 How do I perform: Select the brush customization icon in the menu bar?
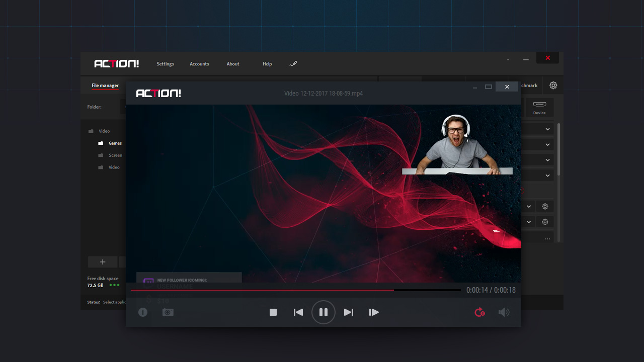coord(293,64)
